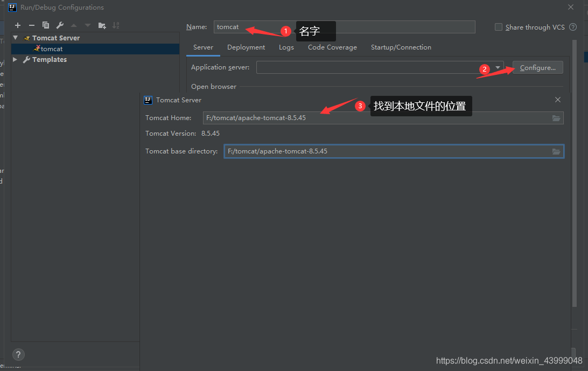
Task: Sort configurations alphabetically
Action: (x=116, y=25)
